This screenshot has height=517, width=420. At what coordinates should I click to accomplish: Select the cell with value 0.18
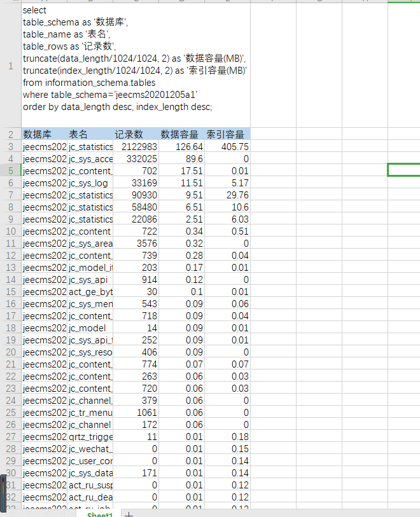click(228, 436)
